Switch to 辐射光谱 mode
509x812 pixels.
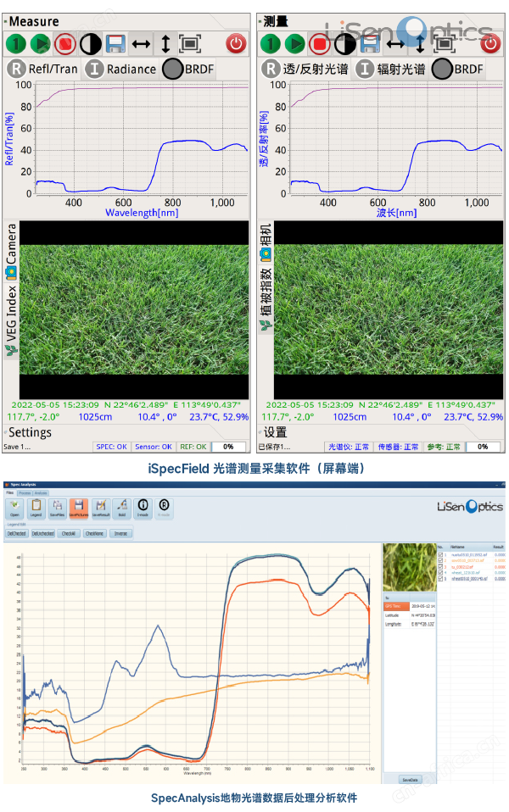pos(390,69)
